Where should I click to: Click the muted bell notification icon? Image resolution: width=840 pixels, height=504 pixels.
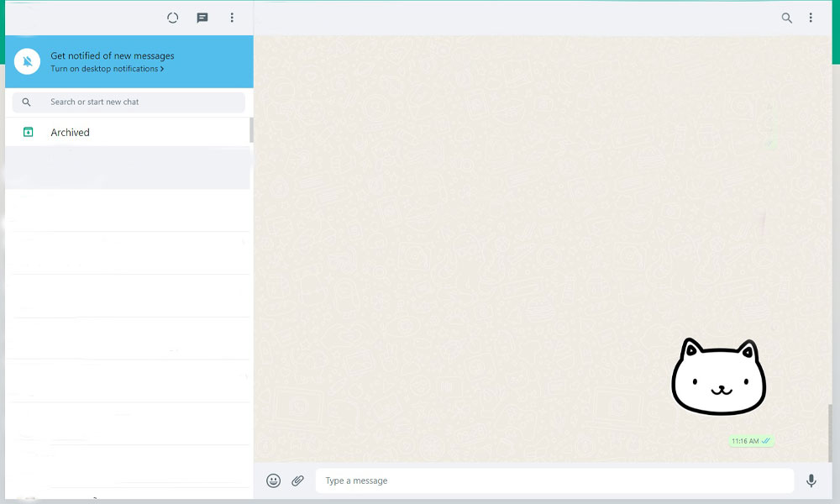tap(28, 61)
